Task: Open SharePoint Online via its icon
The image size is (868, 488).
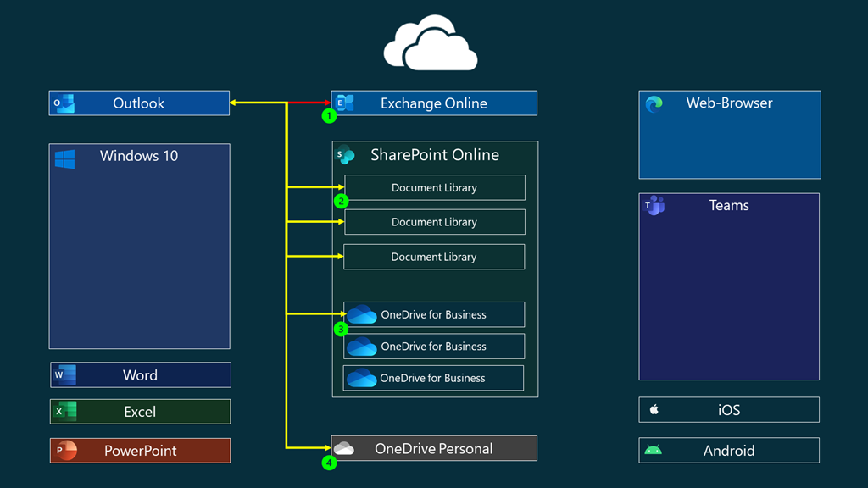Action: [345, 155]
